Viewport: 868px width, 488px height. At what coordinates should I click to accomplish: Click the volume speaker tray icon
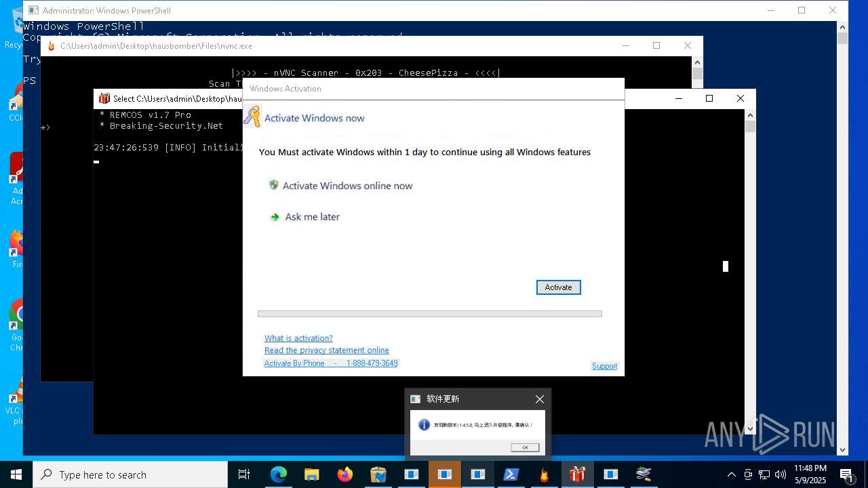tap(781, 474)
